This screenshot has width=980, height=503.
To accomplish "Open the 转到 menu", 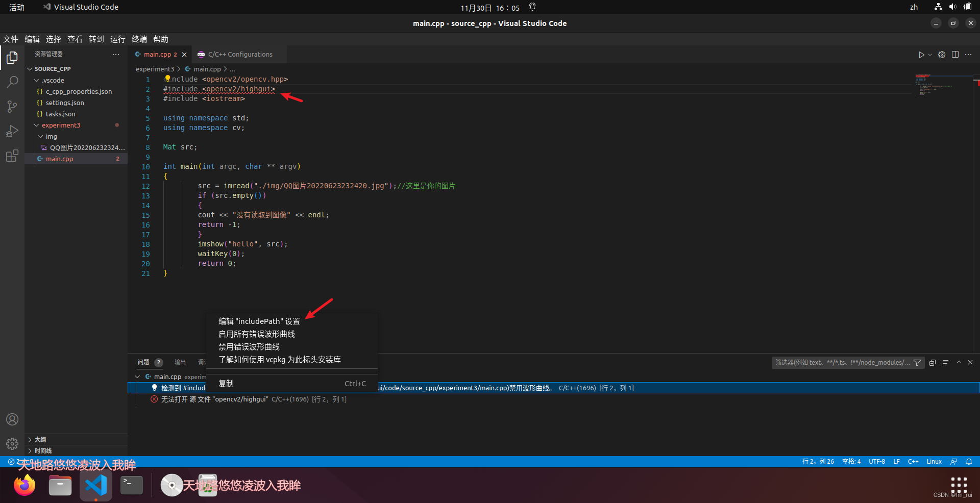I will pos(96,39).
